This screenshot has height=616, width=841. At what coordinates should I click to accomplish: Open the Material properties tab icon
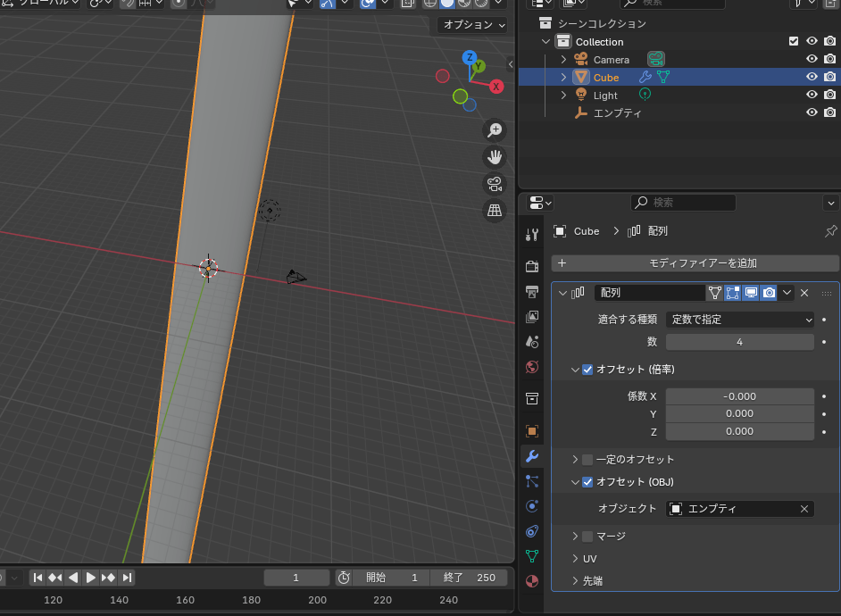point(532,581)
